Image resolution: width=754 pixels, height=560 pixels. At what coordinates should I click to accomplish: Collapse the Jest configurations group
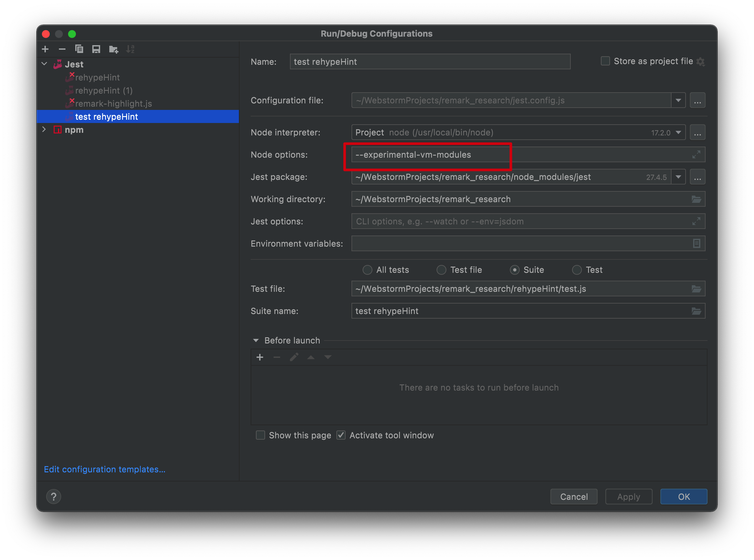[44, 64]
